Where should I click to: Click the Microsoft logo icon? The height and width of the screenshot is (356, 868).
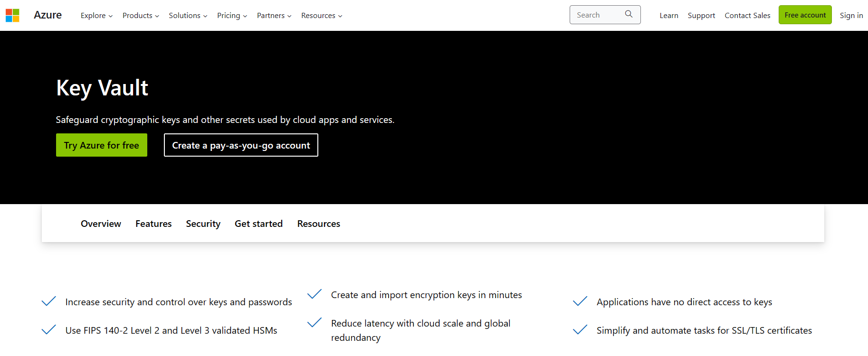point(12,15)
